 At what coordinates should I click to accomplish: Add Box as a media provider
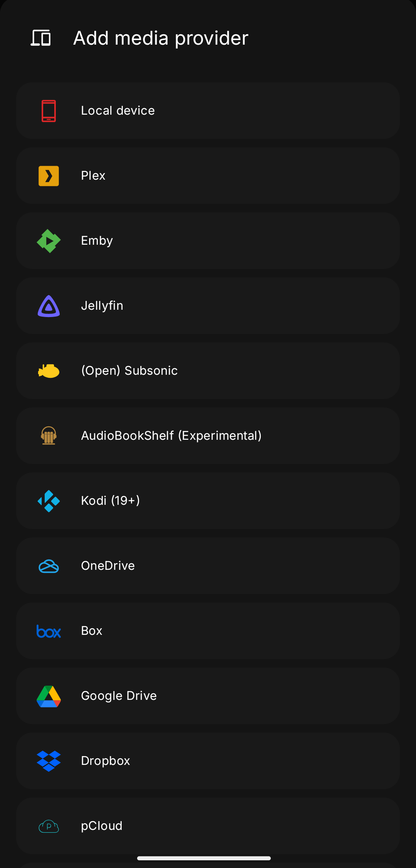pos(208,631)
